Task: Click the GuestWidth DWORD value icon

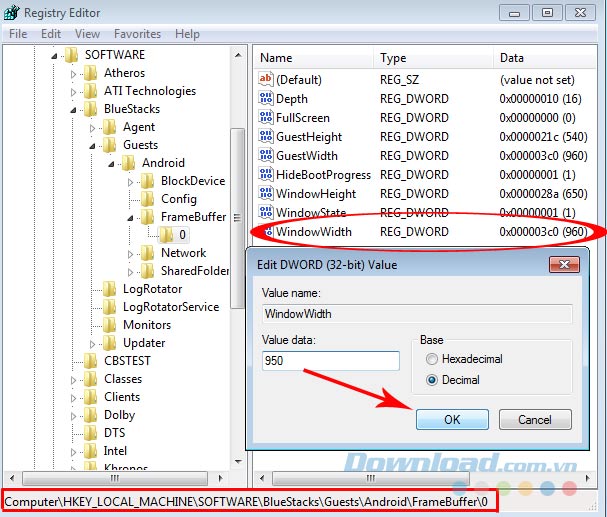Action: [266, 155]
